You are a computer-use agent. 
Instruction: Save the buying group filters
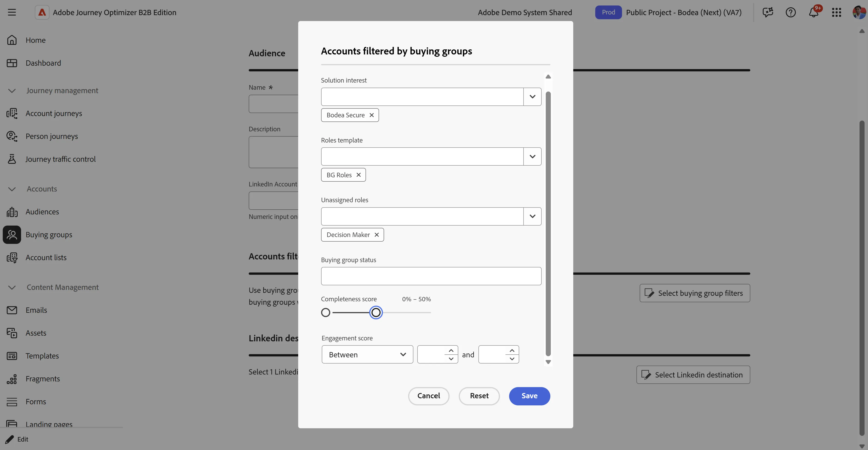pos(529,396)
